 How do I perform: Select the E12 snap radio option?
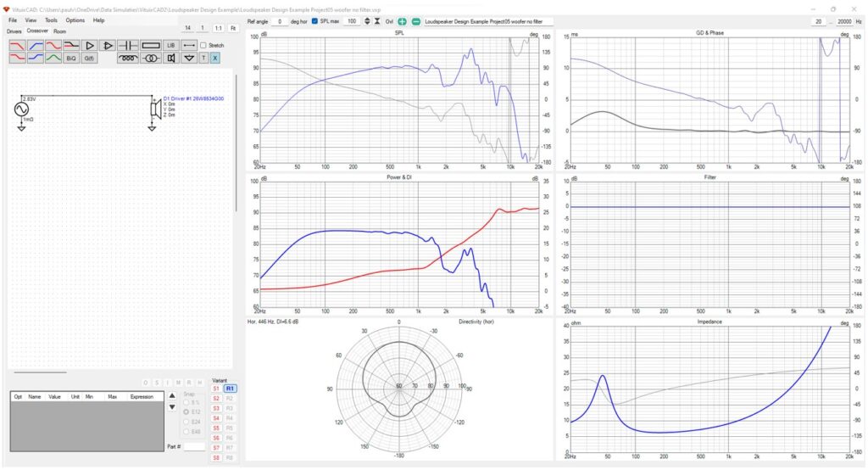click(x=186, y=412)
